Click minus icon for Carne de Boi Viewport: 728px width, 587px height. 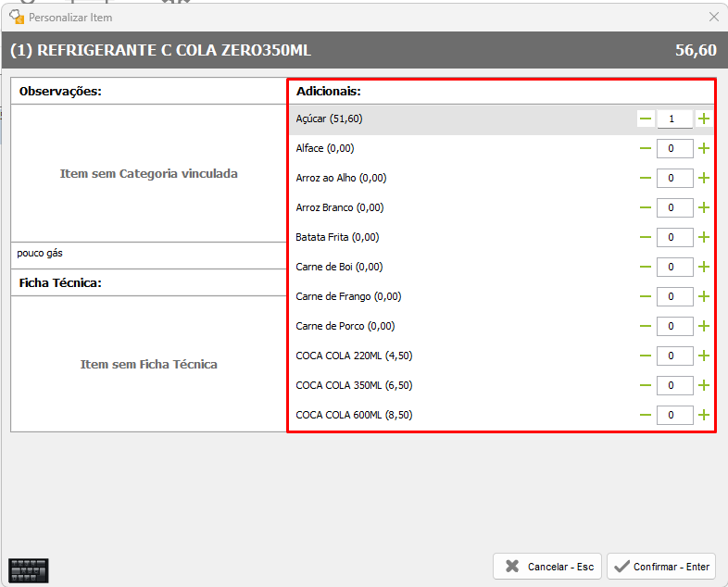(x=646, y=267)
